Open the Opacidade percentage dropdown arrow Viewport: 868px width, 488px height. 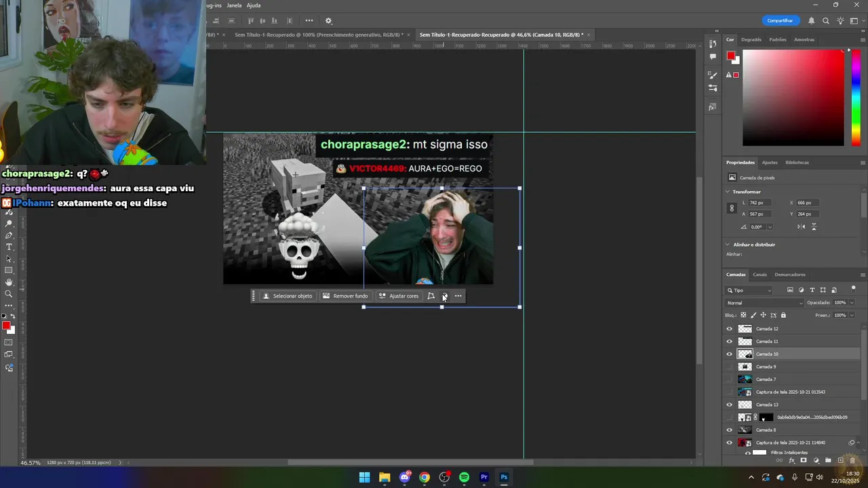point(852,303)
